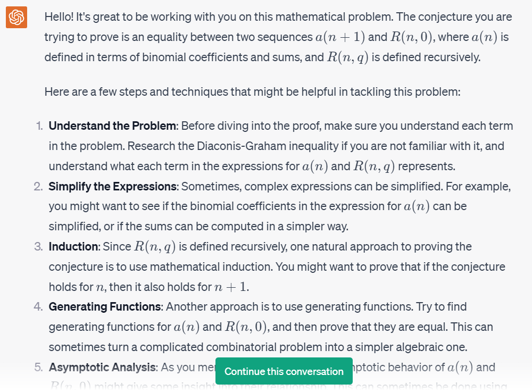Click the a(n + 1) formula in the intro

click(x=340, y=37)
